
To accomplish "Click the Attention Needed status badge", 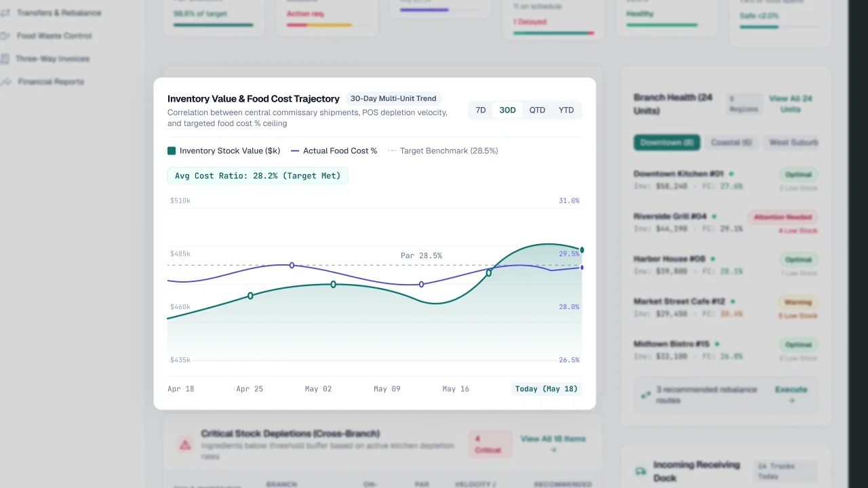I will [783, 218].
